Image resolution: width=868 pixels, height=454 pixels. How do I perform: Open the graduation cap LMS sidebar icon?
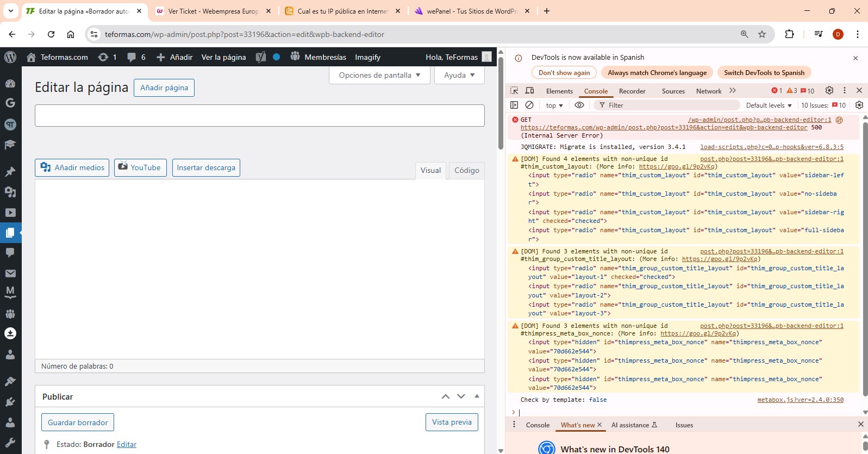tap(10, 145)
